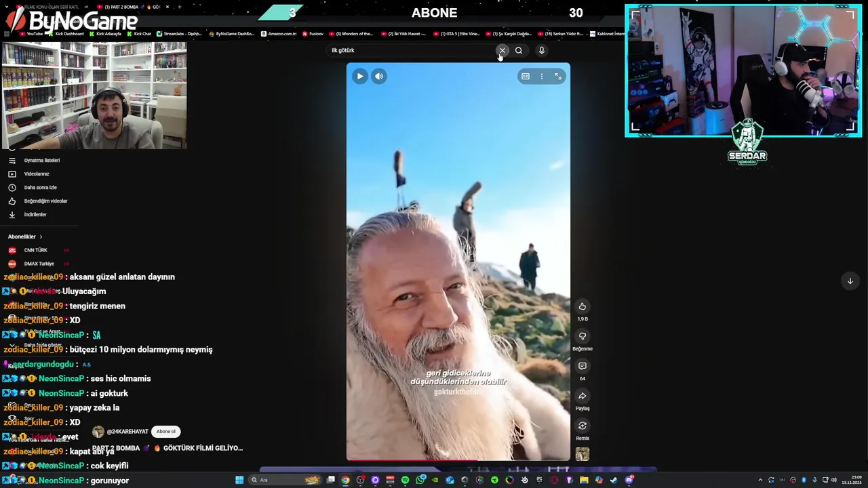Click the taskbar Ara search box
This screenshot has height=488, width=868.
click(x=285, y=480)
